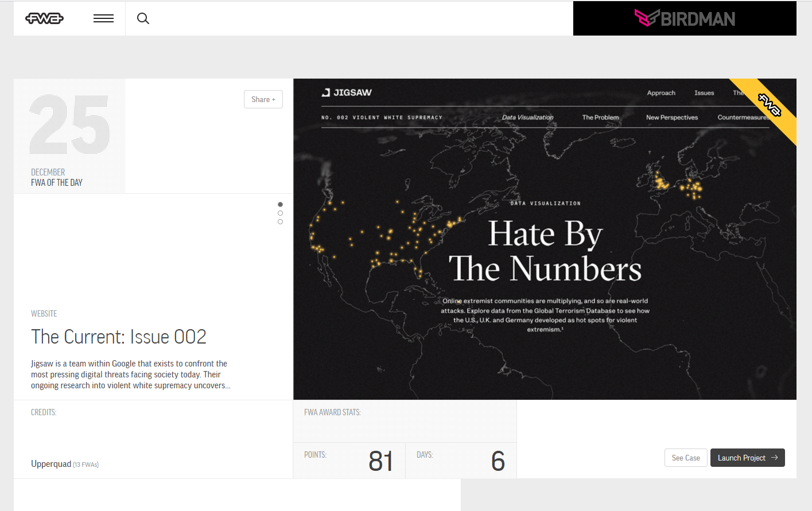812x511 pixels.
Task: Click the FWA AWARD STATS: heading
Action: [332, 412]
